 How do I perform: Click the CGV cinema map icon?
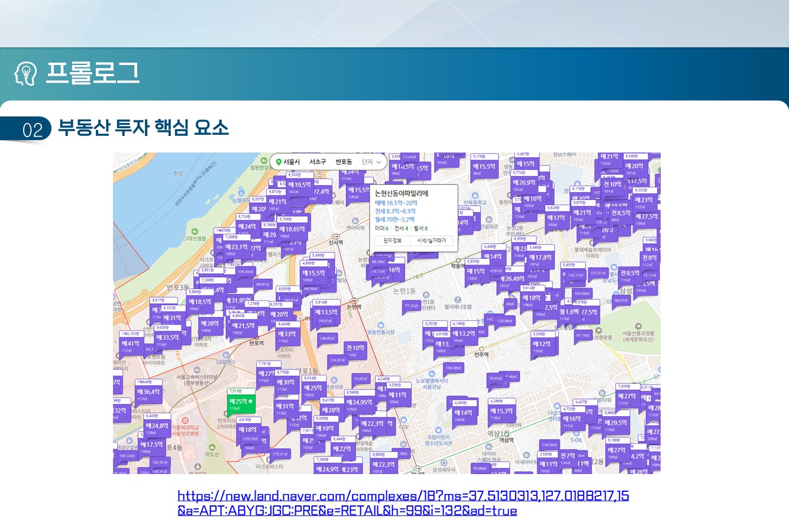coord(404,419)
